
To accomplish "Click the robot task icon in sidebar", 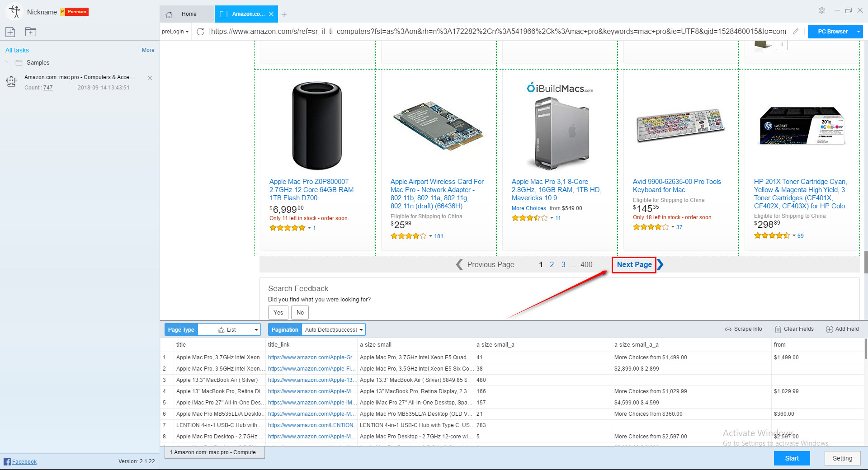I will tap(11, 82).
